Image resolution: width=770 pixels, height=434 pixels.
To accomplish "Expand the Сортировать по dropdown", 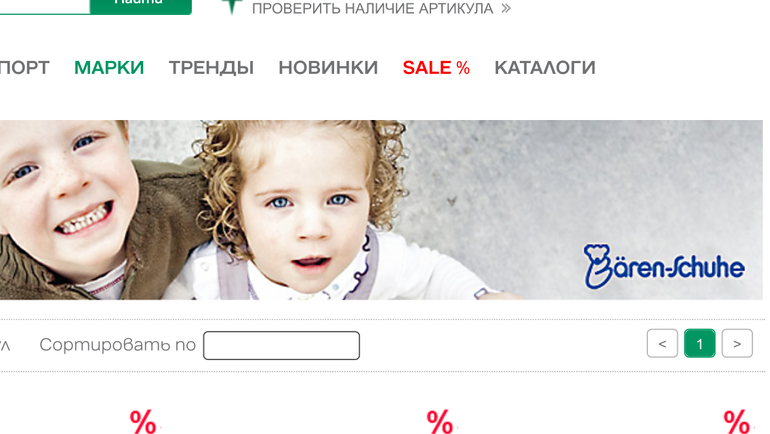I will 281,345.
